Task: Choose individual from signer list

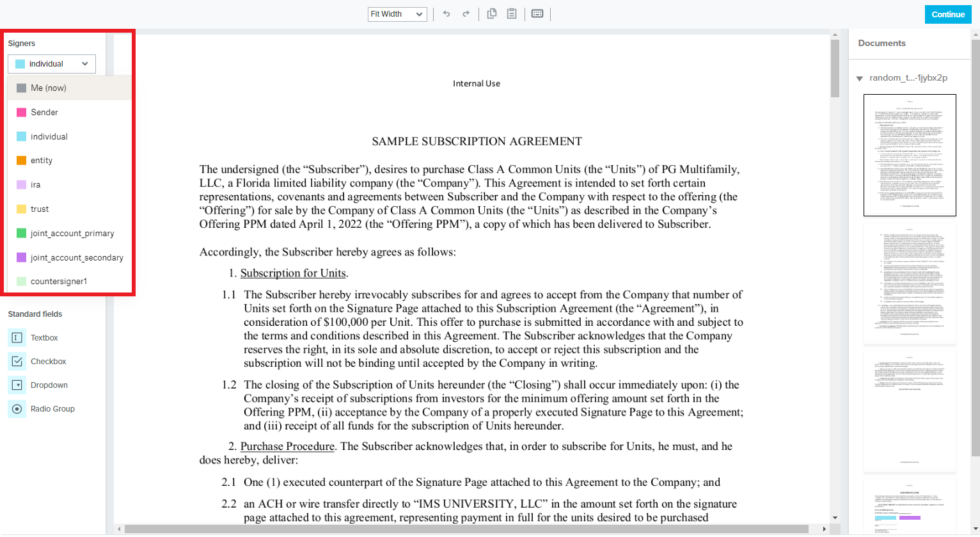Action: pyautogui.click(x=69, y=136)
